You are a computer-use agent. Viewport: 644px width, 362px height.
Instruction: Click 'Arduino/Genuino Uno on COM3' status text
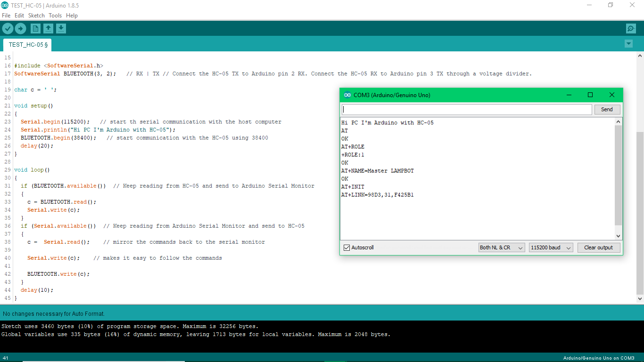[x=599, y=358]
